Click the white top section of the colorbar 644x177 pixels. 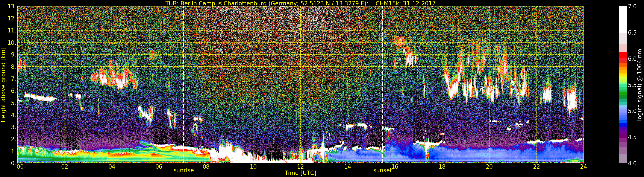point(623,19)
